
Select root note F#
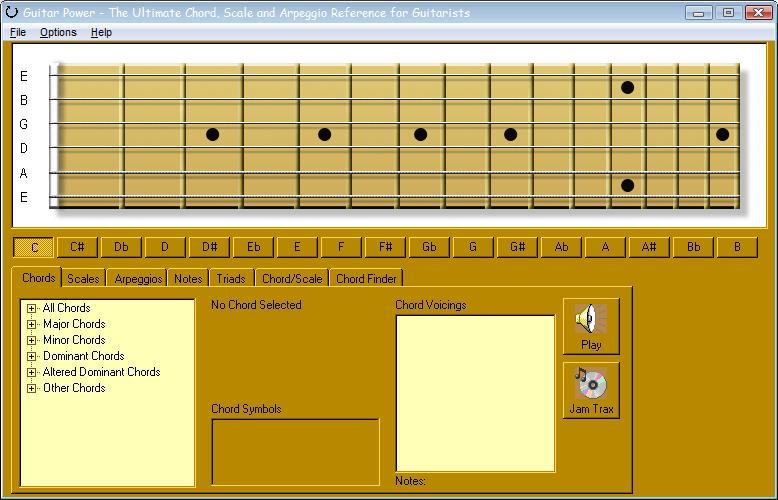[x=385, y=247]
